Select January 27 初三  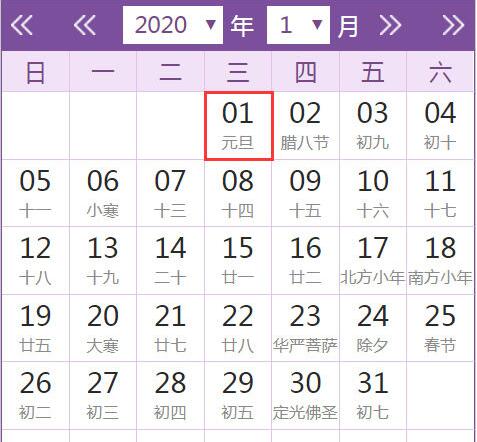click(x=103, y=396)
